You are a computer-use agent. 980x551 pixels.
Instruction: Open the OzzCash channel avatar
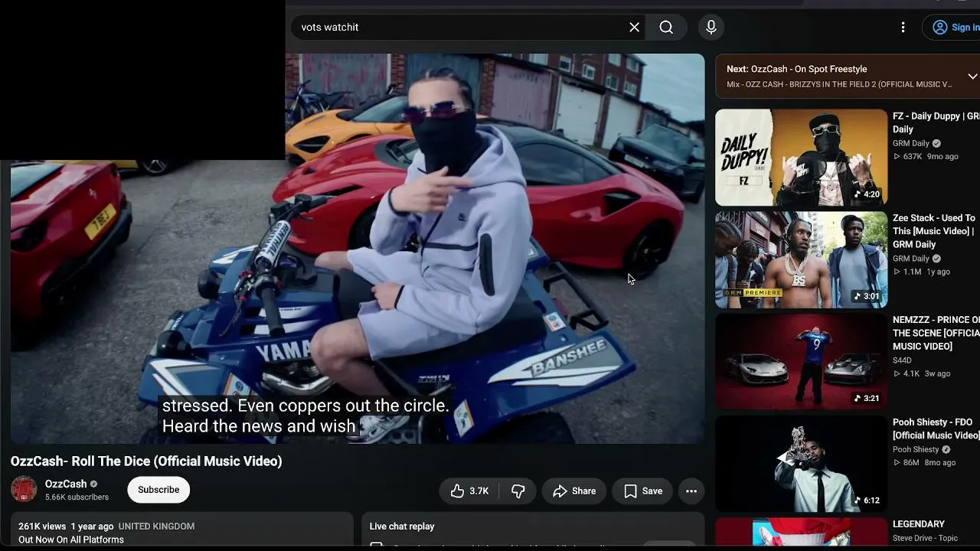24,489
